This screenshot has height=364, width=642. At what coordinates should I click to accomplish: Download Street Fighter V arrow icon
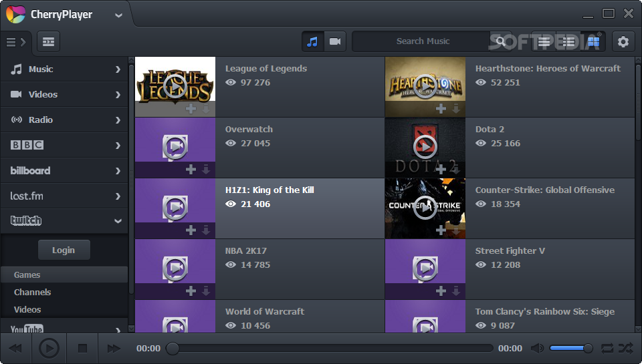[456, 291]
